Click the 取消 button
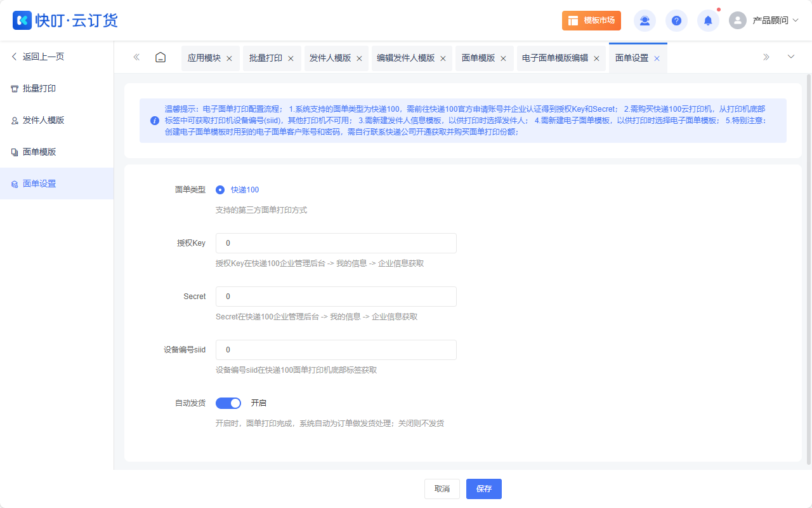Screen dimensions: 812x508 pyautogui.click(x=442, y=489)
